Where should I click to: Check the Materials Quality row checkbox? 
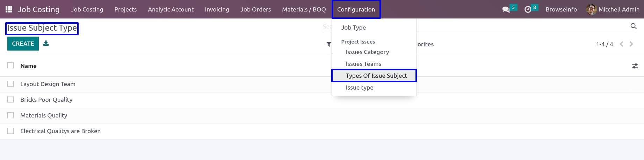coord(10,115)
